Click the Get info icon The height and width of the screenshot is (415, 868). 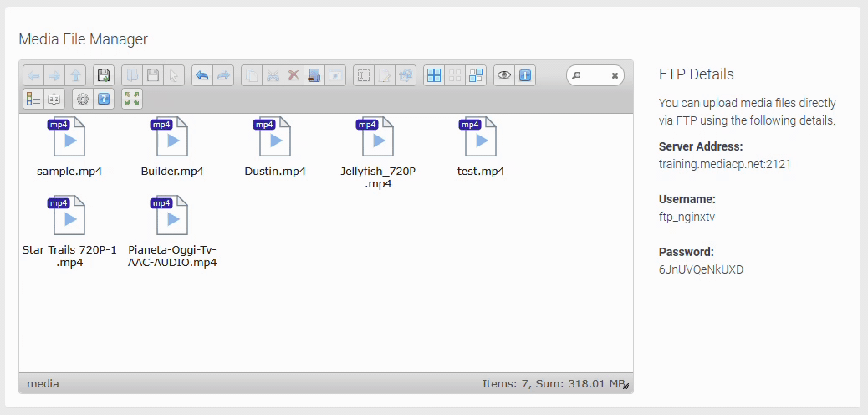525,75
